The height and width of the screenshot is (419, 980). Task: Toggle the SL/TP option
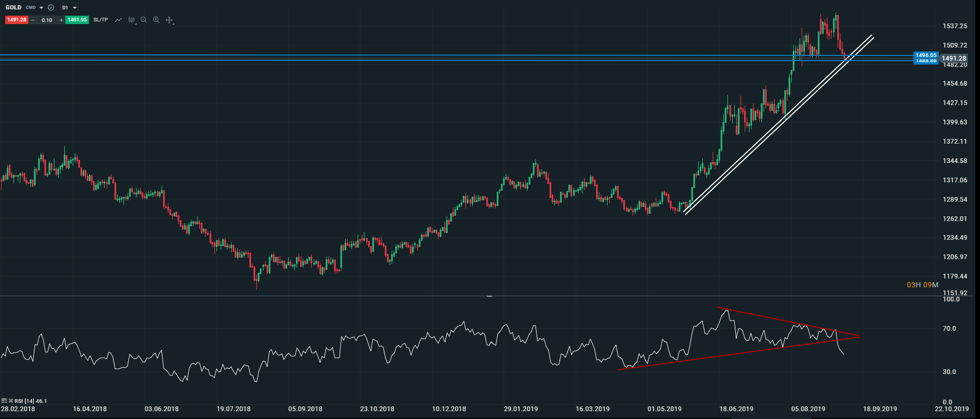point(100,20)
